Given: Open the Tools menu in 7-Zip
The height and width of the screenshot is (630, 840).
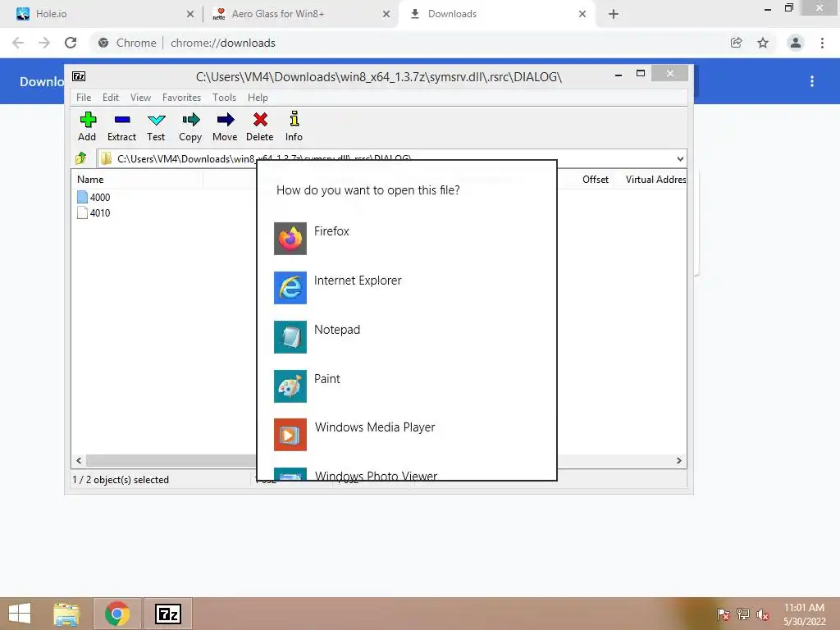Looking at the screenshot, I should 224,98.
